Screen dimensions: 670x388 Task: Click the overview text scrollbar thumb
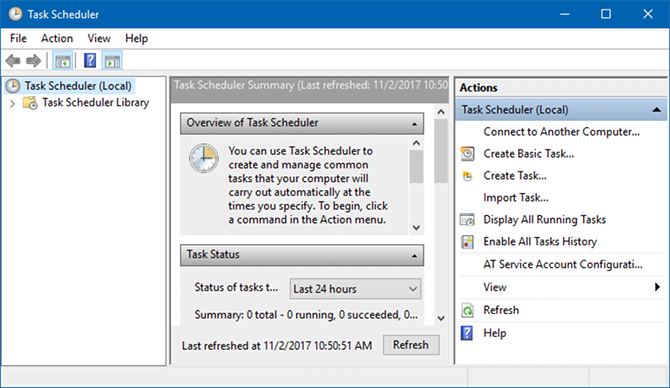[x=416, y=167]
